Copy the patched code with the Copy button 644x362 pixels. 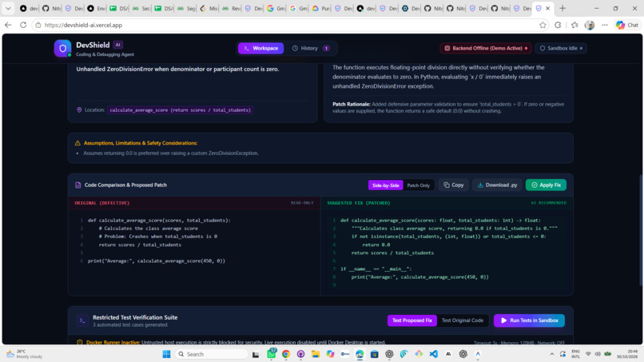tap(453, 185)
